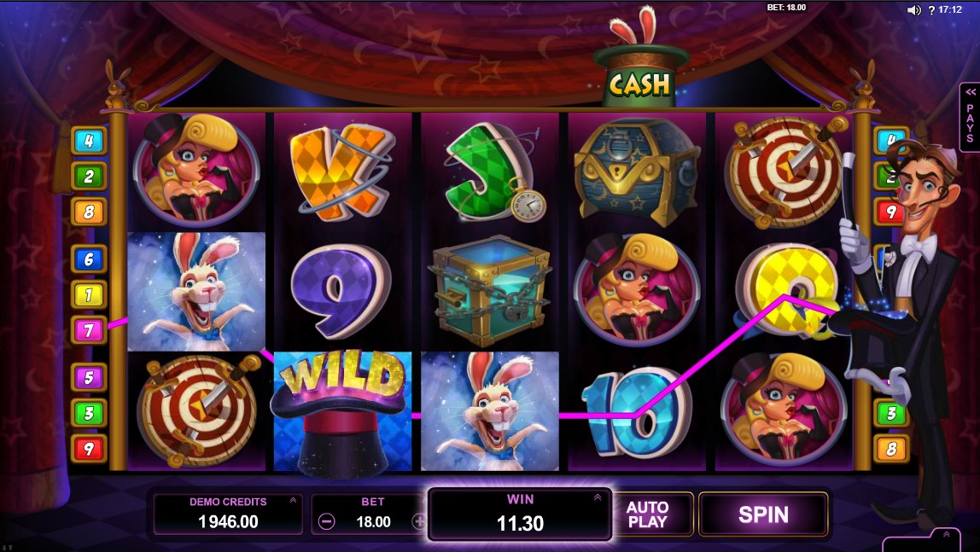
Task: Open help via the question mark icon
Action: [931, 10]
